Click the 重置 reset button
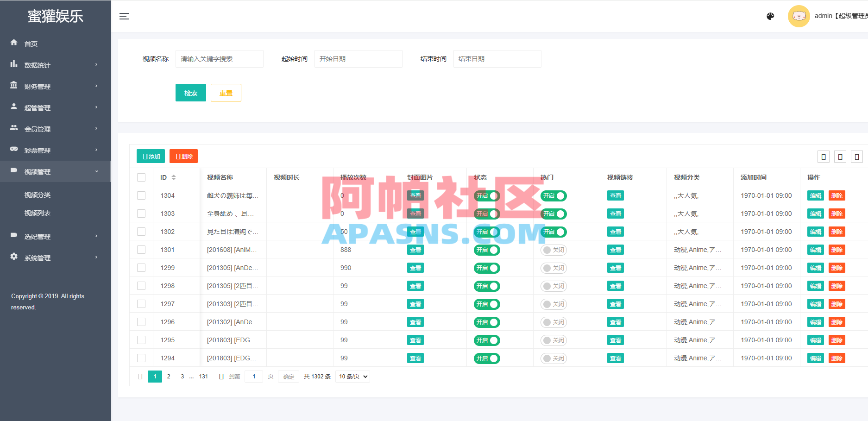 point(226,92)
